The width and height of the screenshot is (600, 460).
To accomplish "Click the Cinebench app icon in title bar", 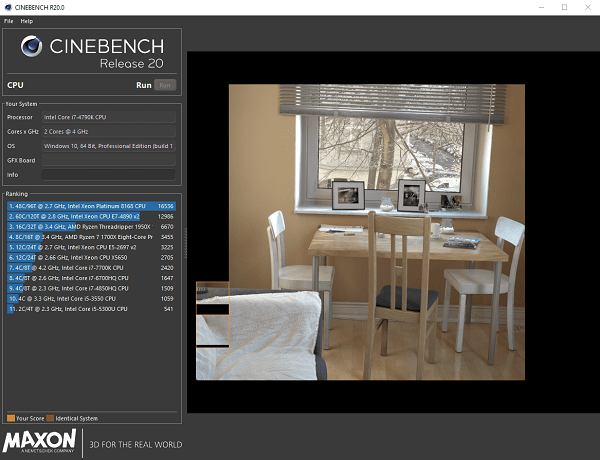I will coord(8,7).
